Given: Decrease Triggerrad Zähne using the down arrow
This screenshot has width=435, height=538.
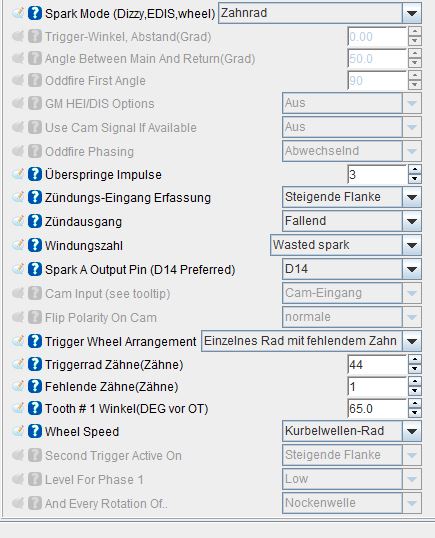Looking at the screenshot, I should (x=415, y=369).
